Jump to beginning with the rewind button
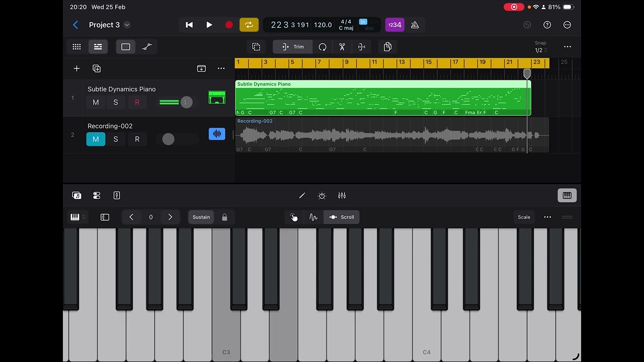This screenshot has height=362, width=644. [189, 25]
